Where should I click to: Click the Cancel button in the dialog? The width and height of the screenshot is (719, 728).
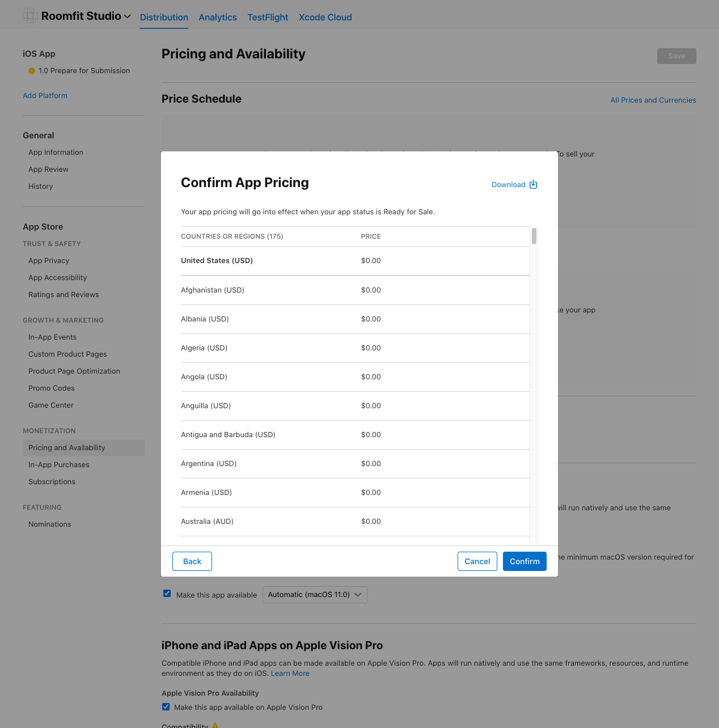(x=477, y=561)
